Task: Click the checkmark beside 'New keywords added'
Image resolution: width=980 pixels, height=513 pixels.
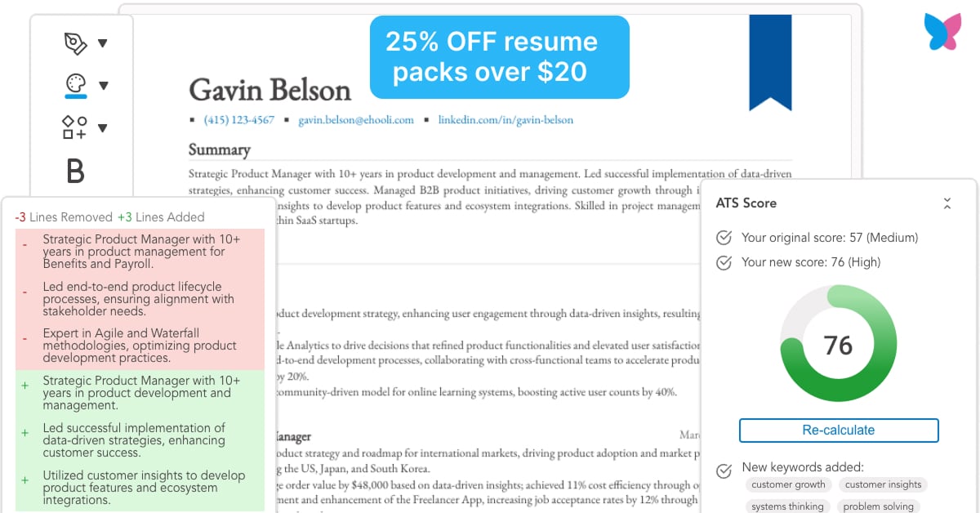Action: click(x=724, y=471)
